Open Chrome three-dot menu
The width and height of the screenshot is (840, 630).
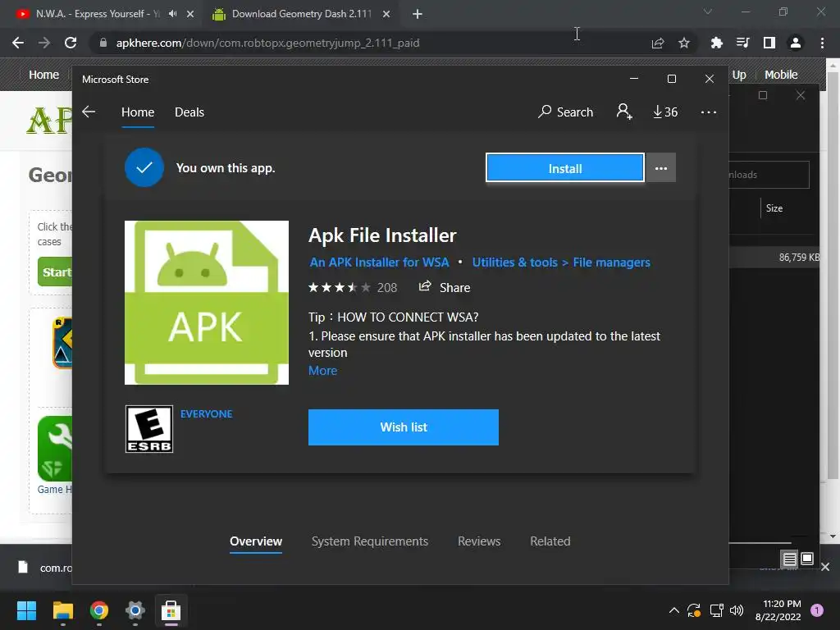(822, 43)
